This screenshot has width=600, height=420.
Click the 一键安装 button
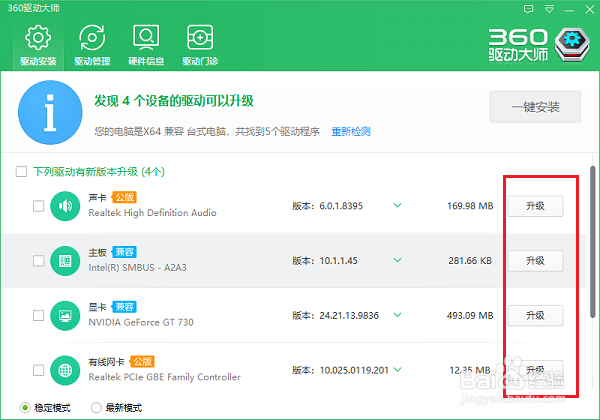coord(535,107)
